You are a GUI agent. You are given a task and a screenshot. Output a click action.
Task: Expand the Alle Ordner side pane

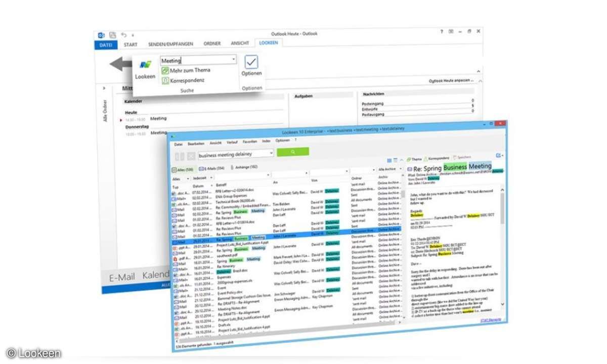tap(105, 88)
